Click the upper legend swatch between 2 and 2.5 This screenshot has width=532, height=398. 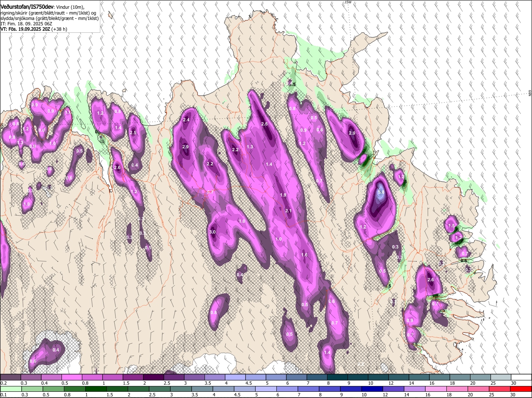click(x=153, y=377)
